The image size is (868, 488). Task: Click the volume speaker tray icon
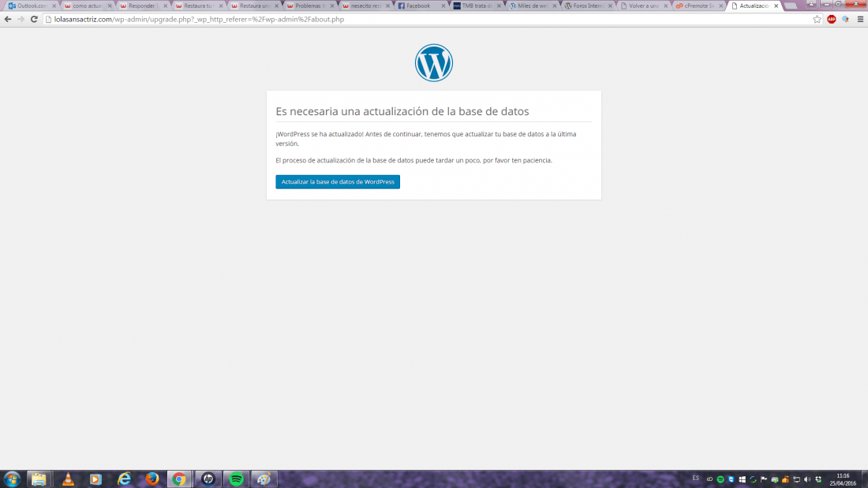(x=807, y=479)
